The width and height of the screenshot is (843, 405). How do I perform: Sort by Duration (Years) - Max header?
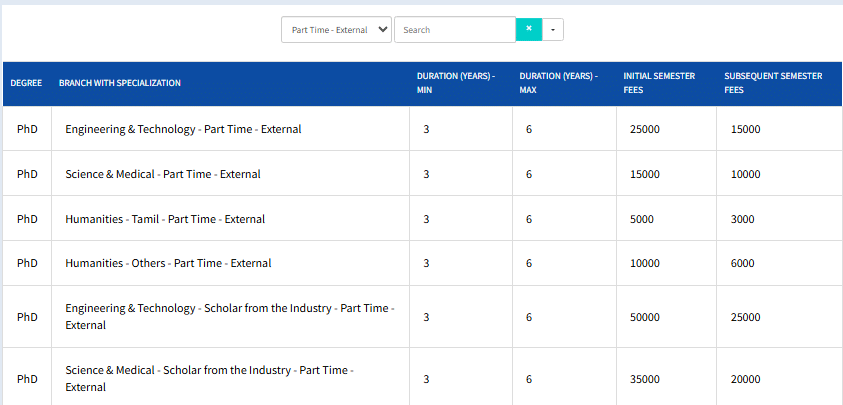click(x=558, y=83)
